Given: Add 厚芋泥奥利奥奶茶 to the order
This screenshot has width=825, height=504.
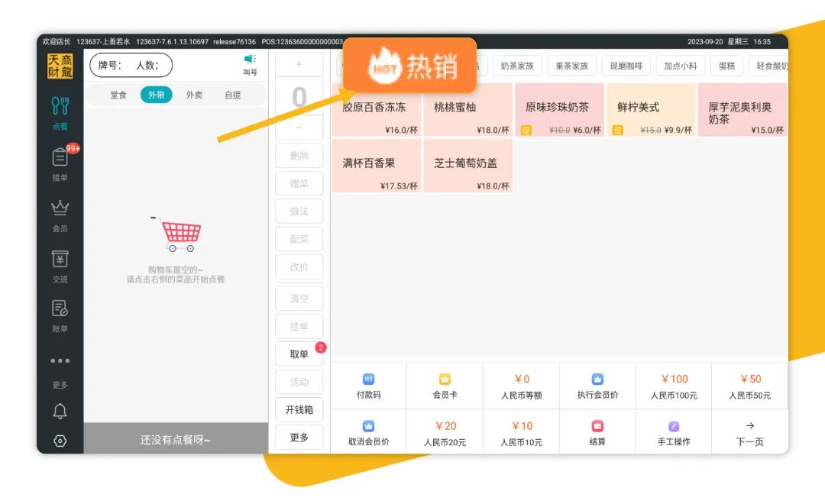Looking at the screenshot, I should point(742,110).
